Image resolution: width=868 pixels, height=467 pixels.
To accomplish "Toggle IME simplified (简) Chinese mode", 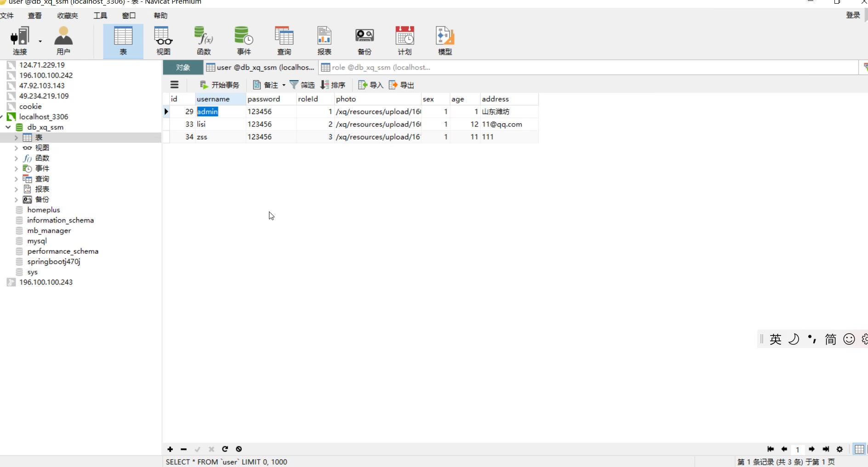I will (830, 339).
